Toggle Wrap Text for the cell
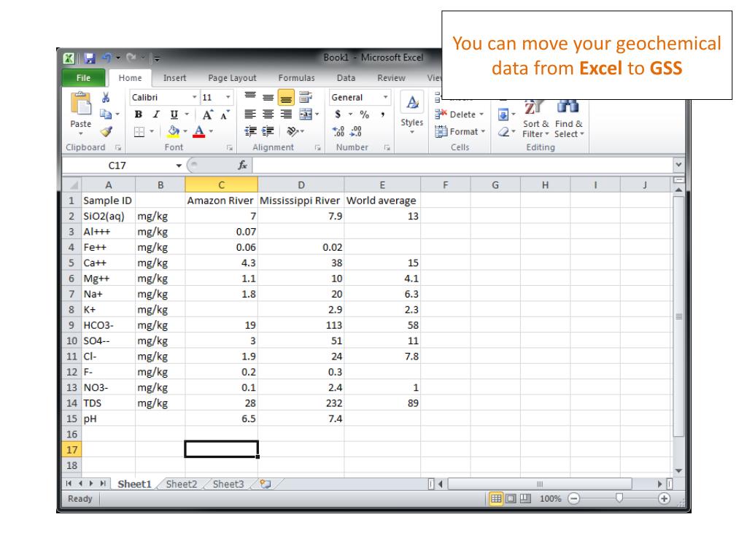 click(306, 98)
